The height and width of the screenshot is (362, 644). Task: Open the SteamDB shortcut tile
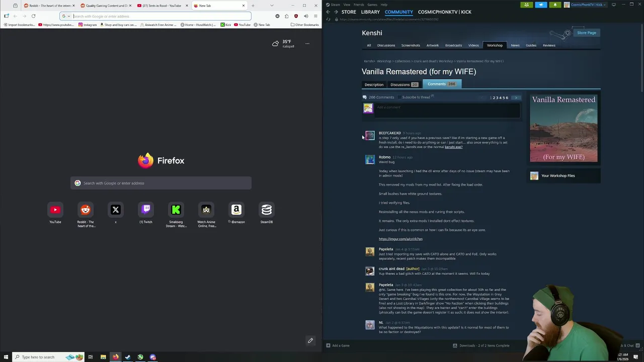267,210
